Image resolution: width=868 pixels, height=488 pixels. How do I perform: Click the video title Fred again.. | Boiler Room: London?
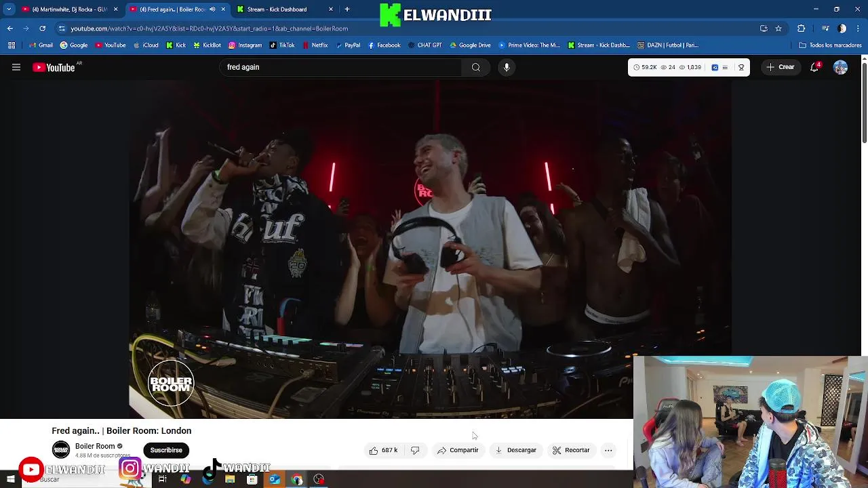pyautogui.click(x=121, y=430)
